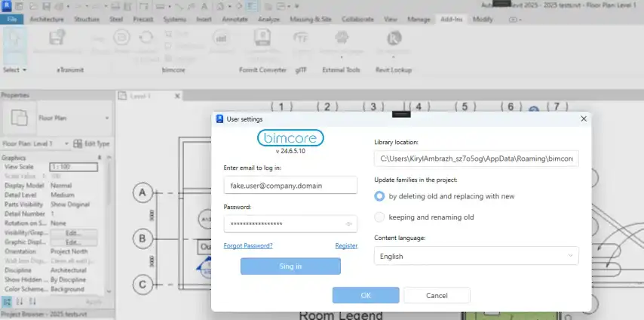Click the FormIt Converter icon
The width and height of the screenshot is (644, 320).
(262, 38)
